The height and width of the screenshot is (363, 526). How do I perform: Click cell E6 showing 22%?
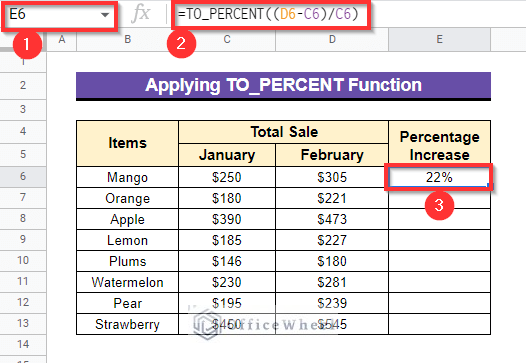point(439,177)
